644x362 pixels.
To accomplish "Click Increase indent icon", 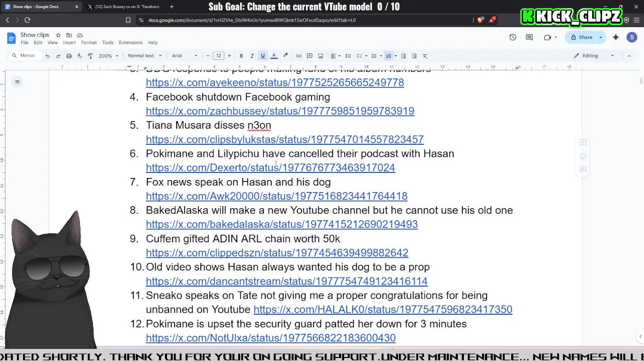I will [x=414, y=56].
